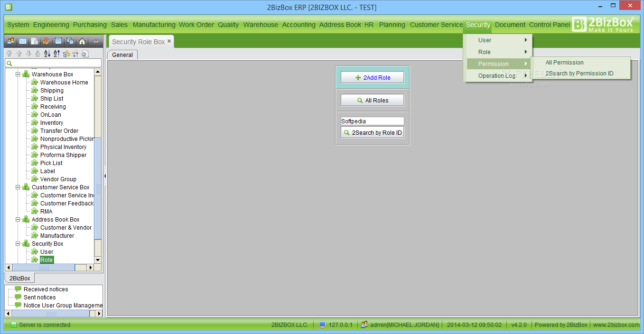
Task: Click the Role ID field containing Softpedia
Action: pos(373,121)
